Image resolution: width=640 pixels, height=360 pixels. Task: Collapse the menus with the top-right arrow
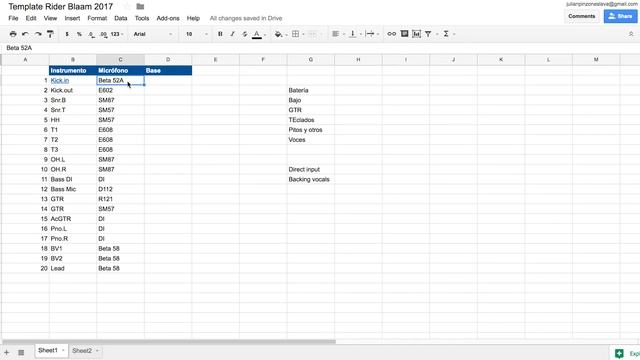click(x=631, y=34)
